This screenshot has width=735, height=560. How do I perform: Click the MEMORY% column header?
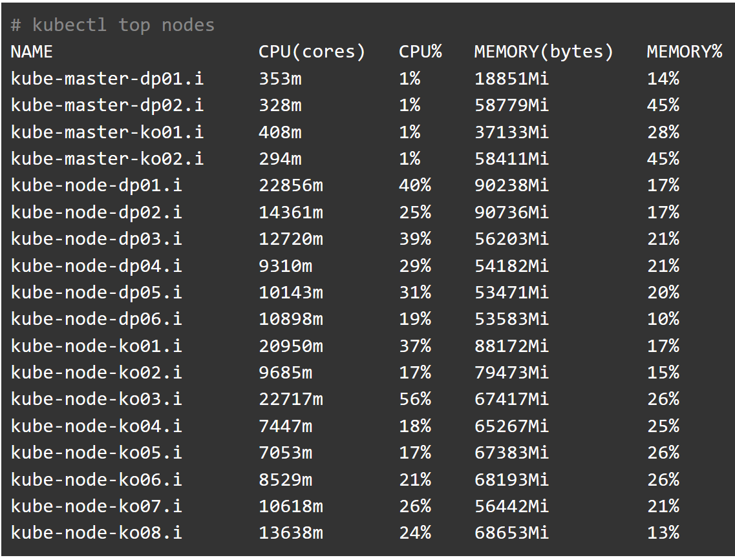(684, 52)
